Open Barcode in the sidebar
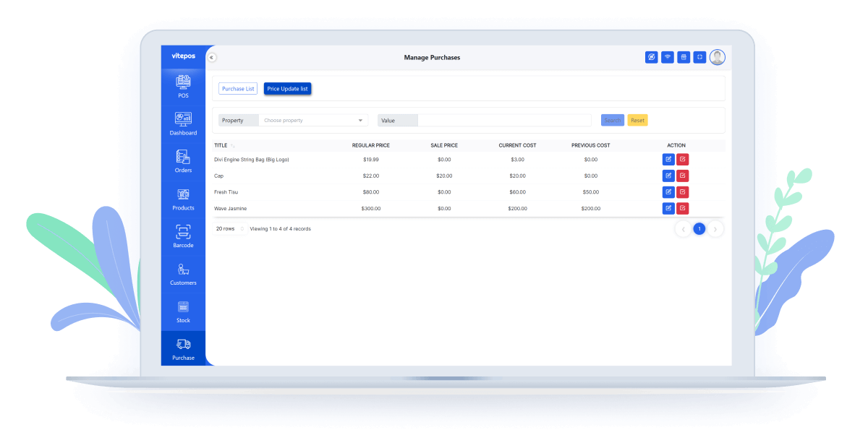 point(183,236)
